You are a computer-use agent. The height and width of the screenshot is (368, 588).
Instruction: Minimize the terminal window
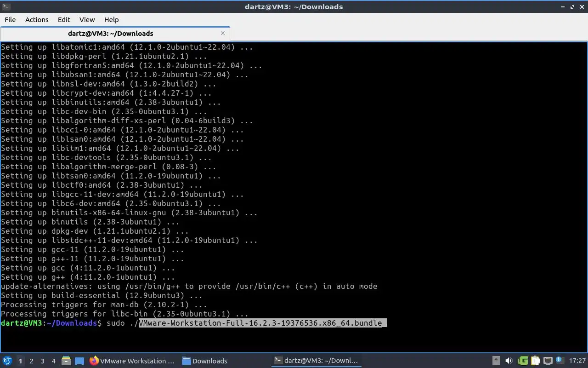coord(563,6)
